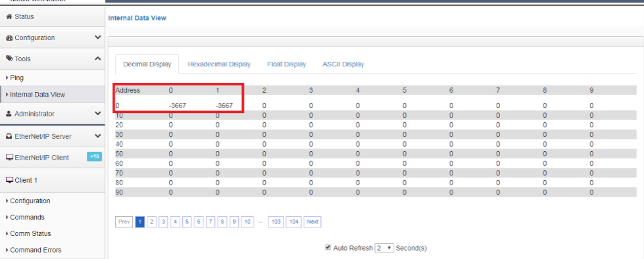Toggle the Auto Refresh checkbox

(328, 247)
